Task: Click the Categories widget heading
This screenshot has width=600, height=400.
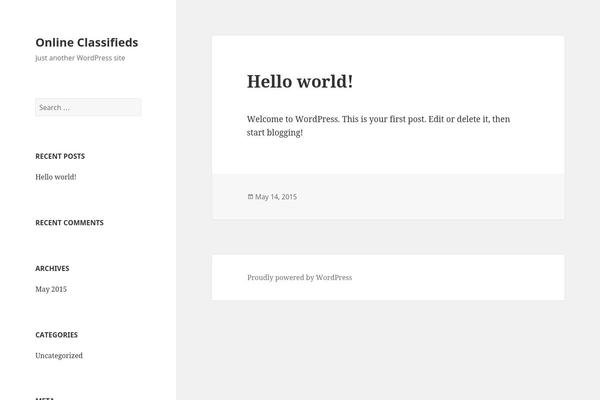Action: click(x=56, y=335)
